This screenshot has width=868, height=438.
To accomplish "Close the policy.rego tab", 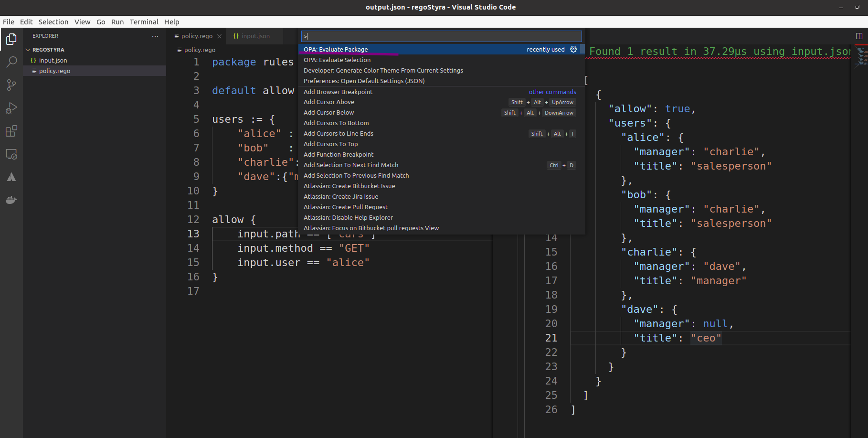I will [219, 36].
